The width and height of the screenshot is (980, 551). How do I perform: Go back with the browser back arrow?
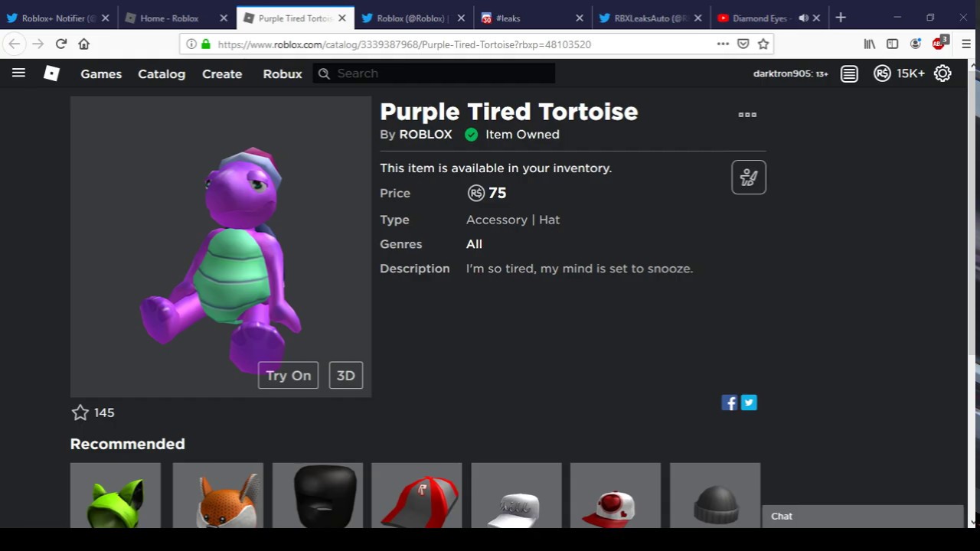pos(14,44)
